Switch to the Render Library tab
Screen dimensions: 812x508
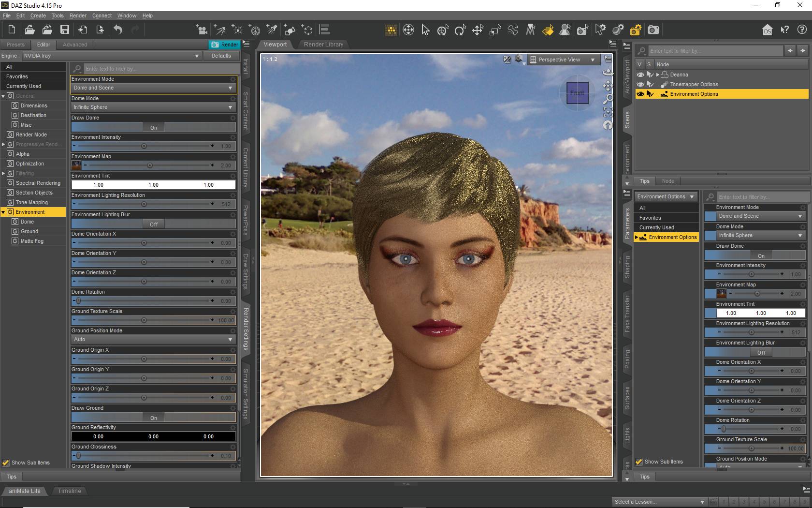[323, 45]
